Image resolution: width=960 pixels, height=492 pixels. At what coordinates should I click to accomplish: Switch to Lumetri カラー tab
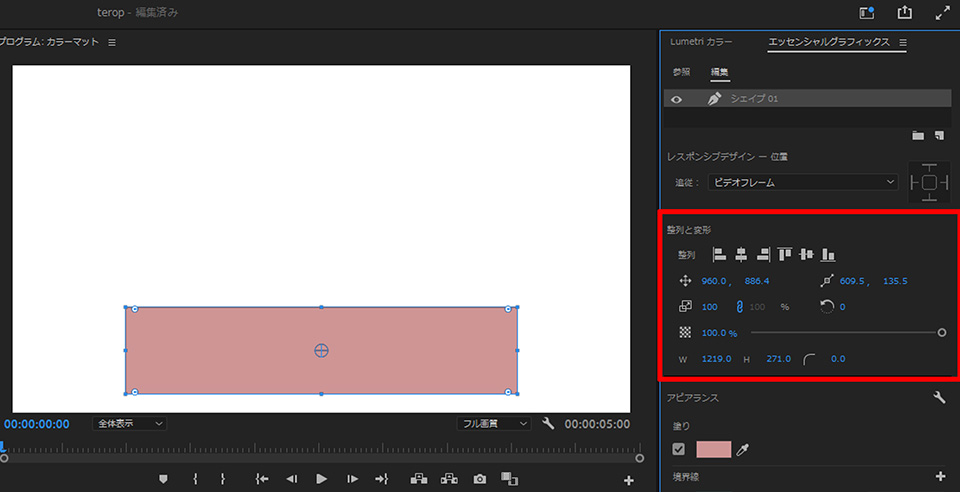click(701, 42)
